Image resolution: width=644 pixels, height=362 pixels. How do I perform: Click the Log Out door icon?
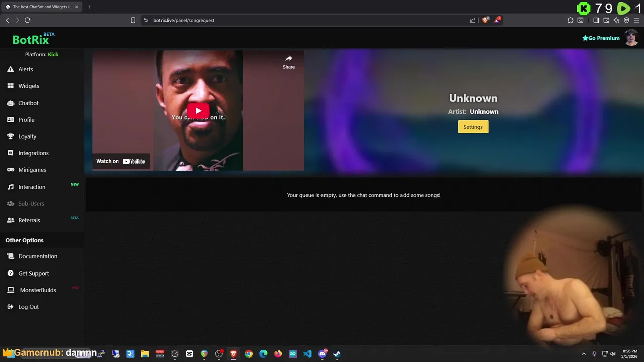tap(10, 307)
